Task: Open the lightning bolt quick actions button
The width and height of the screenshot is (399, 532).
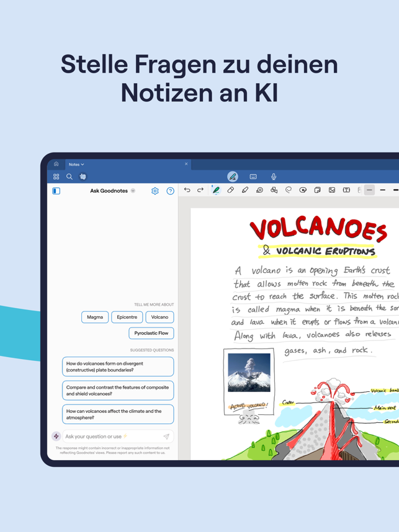Action: (56, 437)
